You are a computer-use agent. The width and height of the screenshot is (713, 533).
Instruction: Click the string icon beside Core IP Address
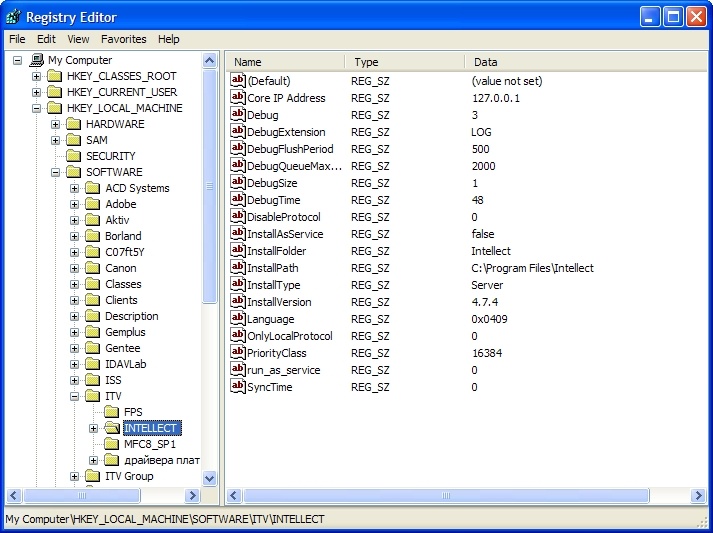238,98
